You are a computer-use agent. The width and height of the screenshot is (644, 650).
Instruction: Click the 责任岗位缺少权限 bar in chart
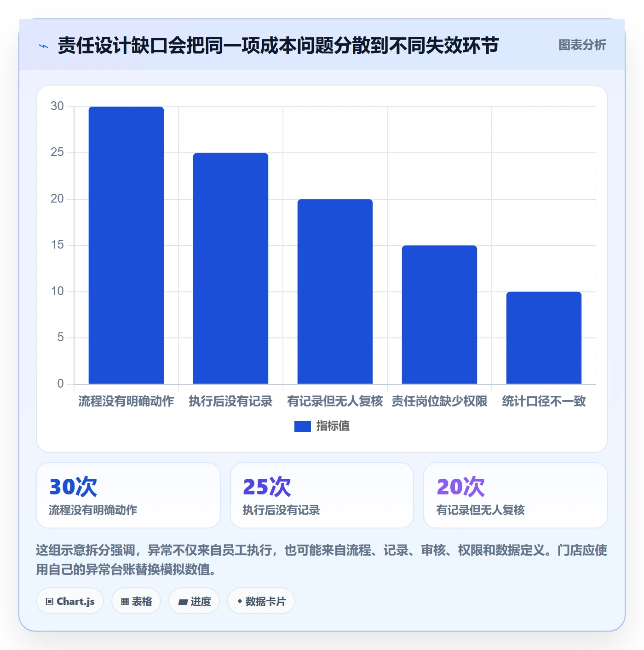click(439, 315)
